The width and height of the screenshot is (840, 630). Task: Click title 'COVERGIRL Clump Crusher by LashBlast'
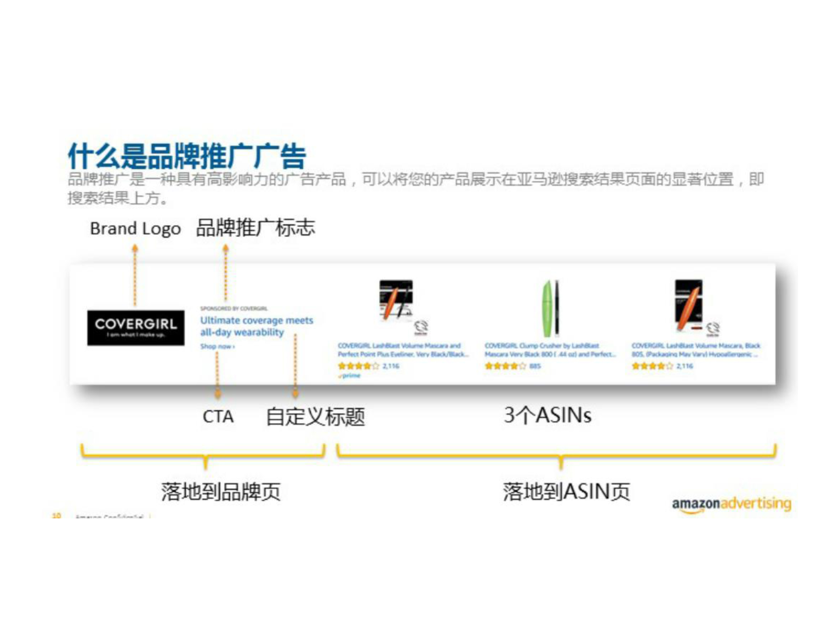(550, 350)
